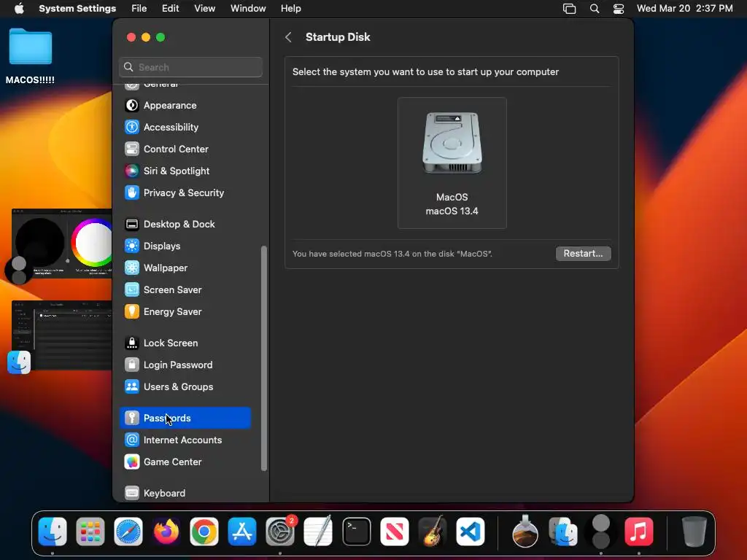Open Migration Assistant in the Dock
This screenshot has width=747, height=560.
(x=563, y=532)
